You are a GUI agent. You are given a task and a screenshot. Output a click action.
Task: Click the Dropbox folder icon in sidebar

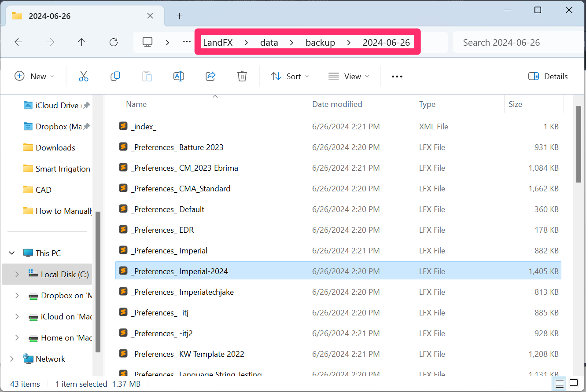(28, 126)
